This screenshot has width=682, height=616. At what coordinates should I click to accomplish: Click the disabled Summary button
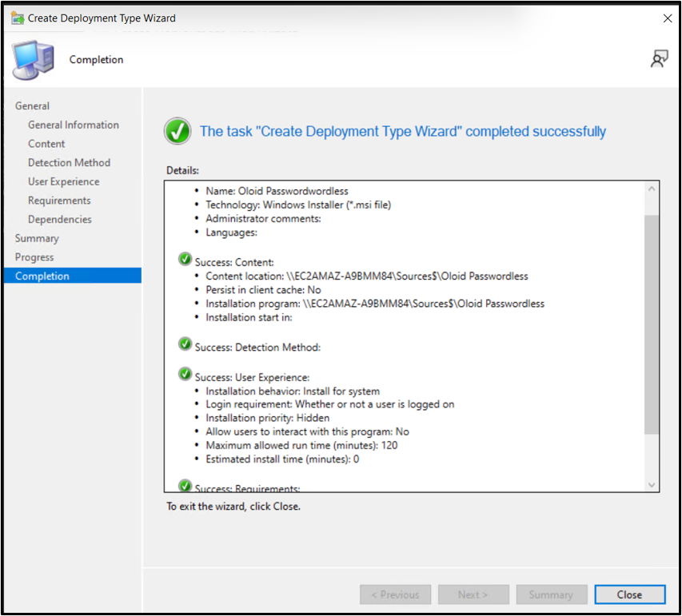(552, 594)
